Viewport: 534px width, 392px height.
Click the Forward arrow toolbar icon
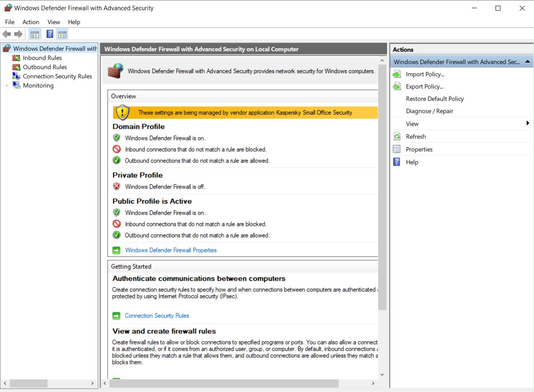[x=18, y=34]
